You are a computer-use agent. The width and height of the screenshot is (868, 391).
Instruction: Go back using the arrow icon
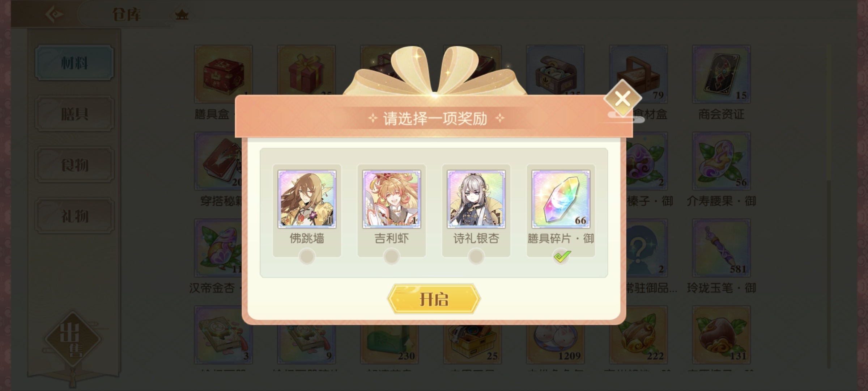click(x=54, y=14)
